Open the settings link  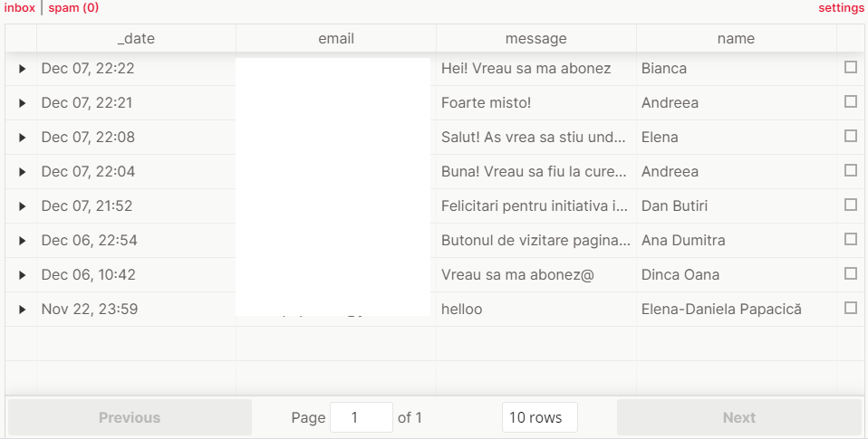click(x=841, y=8)
